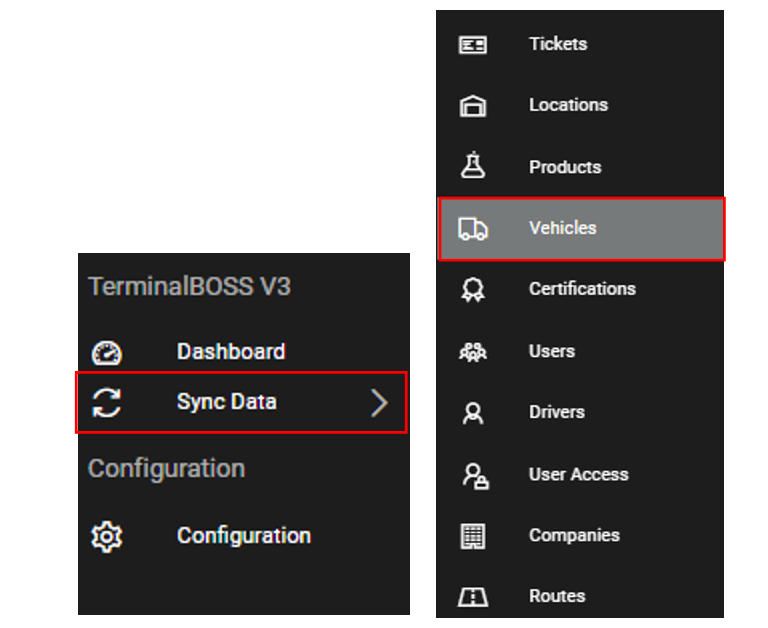Click the User Access person-lock icon

476,476
